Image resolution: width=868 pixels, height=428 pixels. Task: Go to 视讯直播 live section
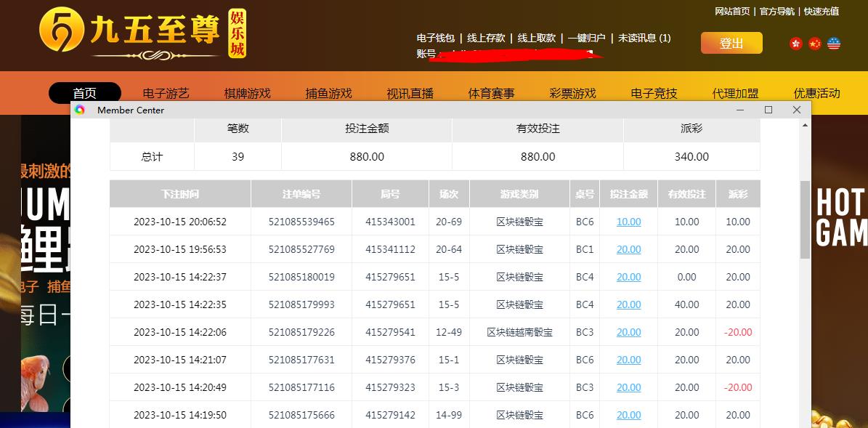pos(410,93)
